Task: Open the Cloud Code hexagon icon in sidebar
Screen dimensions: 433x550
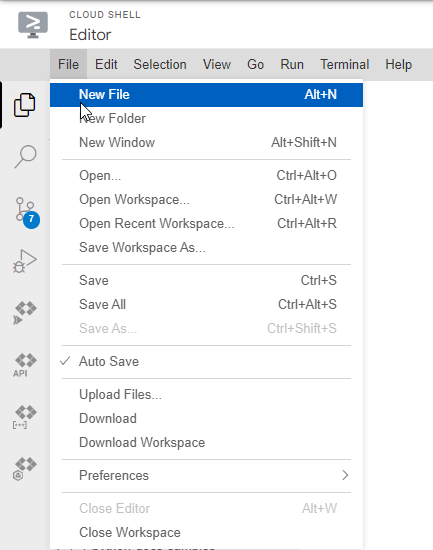Action: pos(25,469)
